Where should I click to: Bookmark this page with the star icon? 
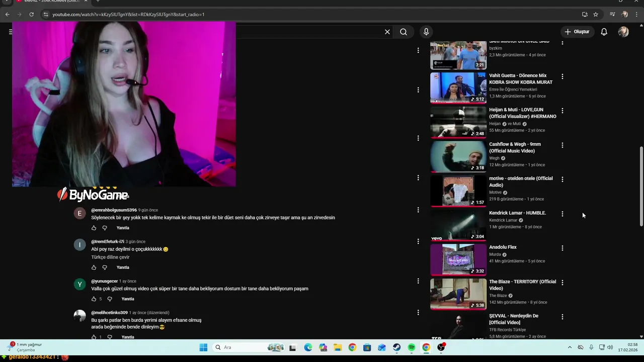click(596, 15)
